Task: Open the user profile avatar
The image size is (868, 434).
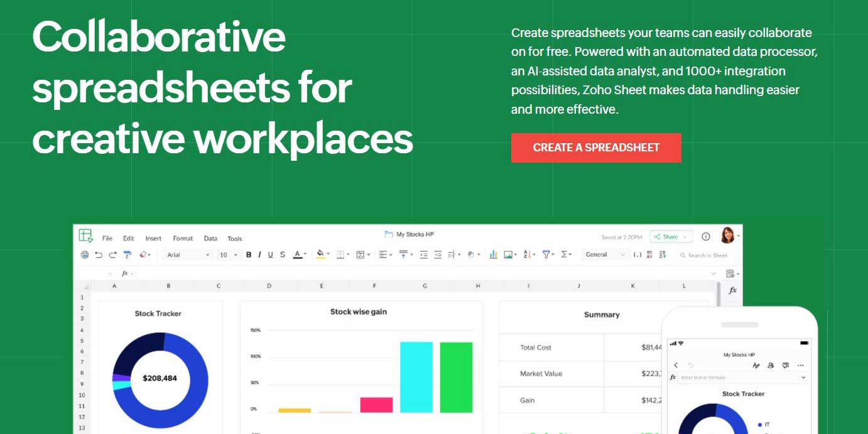Action: click(727, 236)
